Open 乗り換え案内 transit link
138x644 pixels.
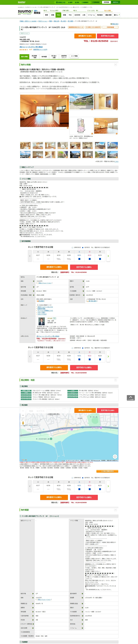pyautogui.click(x=92, y=301)
